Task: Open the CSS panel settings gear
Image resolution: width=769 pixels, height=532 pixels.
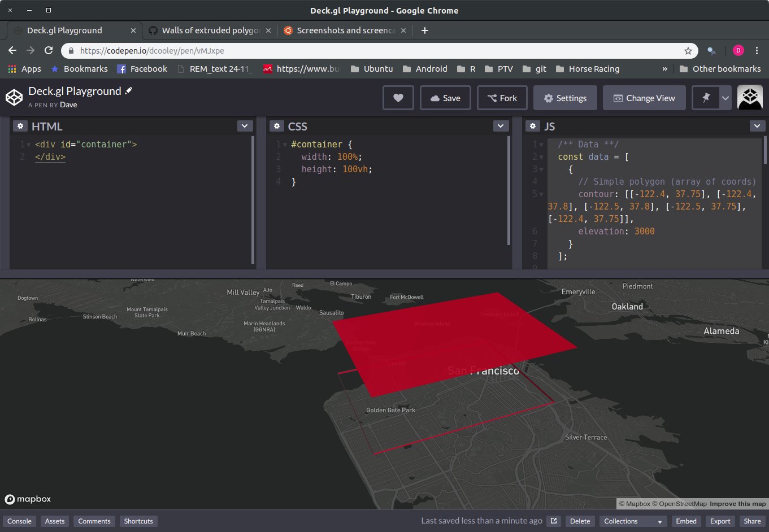Action: tap(277, 126)
